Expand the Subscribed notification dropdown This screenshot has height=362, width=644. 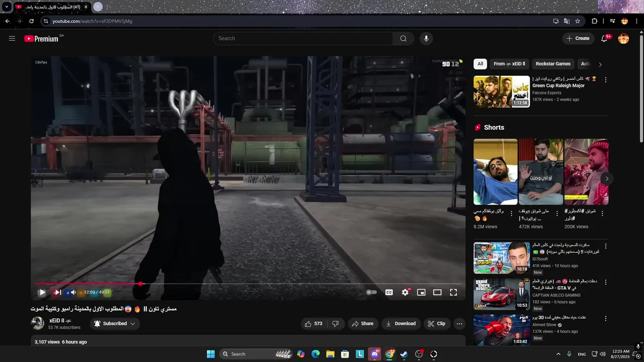click(115, 324)
